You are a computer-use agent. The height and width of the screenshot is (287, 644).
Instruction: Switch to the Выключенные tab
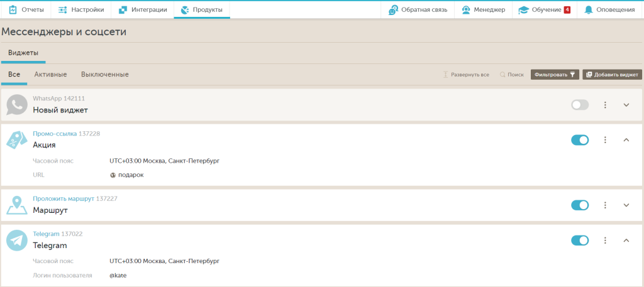coord(105,75)
